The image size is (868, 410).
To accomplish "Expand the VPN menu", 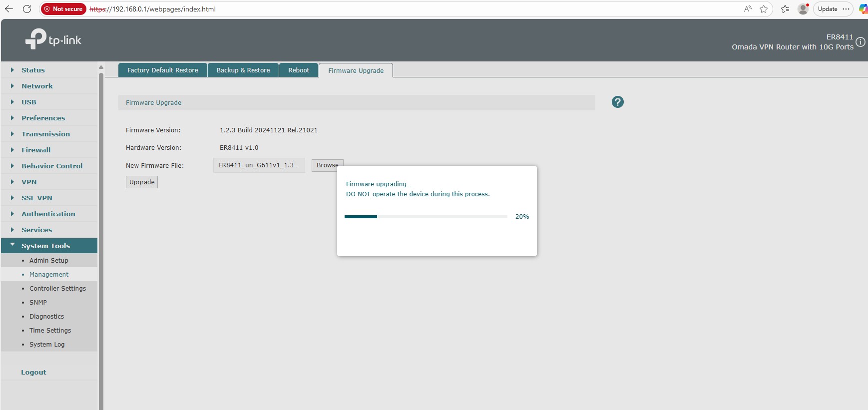I will coord(49,182).
